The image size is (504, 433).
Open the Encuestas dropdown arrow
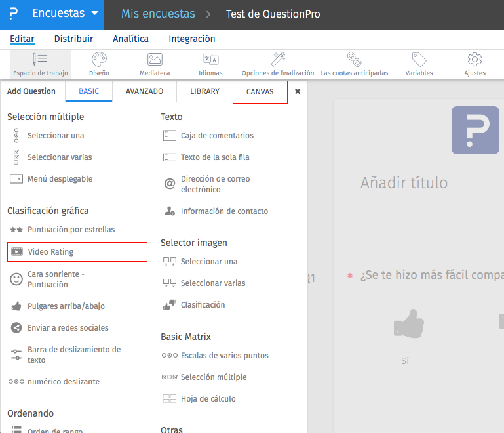95,14
